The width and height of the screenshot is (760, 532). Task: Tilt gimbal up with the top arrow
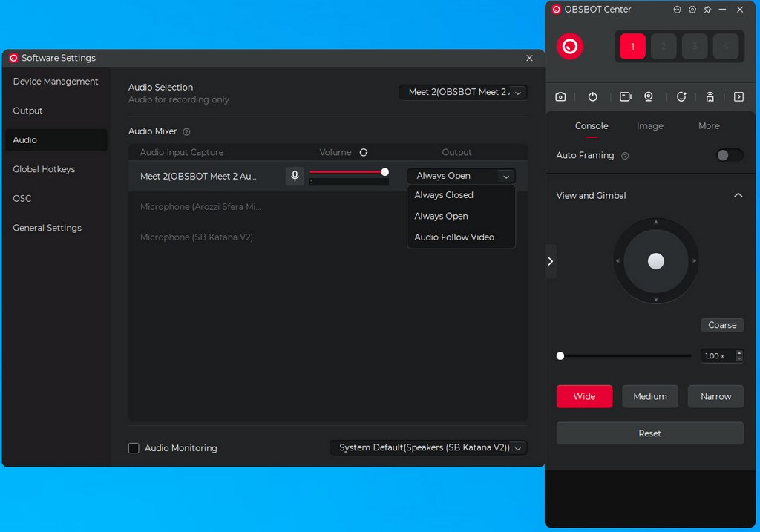[x=656, y=223]
